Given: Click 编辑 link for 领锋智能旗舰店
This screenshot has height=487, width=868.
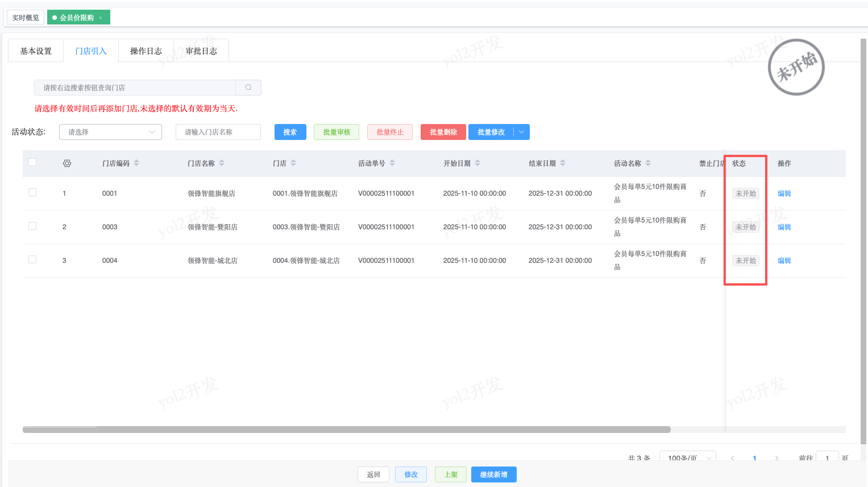Looking at the screenshot, I should click(784, 193).
